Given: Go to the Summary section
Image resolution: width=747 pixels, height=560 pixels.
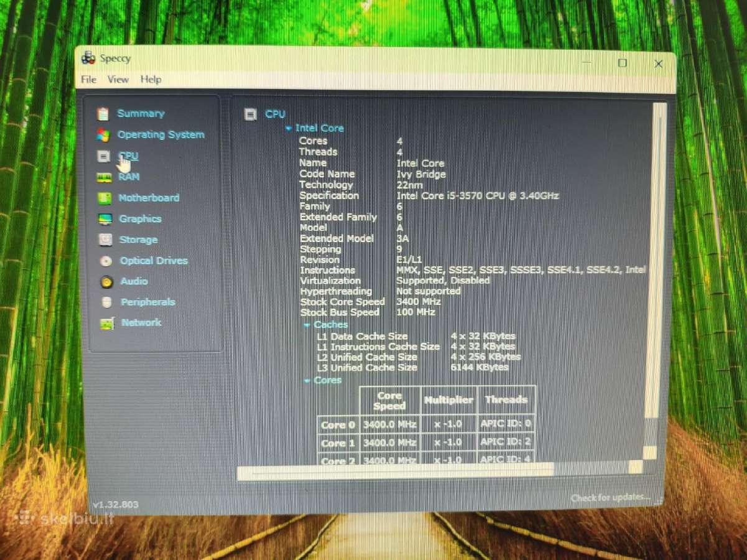Looking at the screenshot, I should (x=141, y=114).
